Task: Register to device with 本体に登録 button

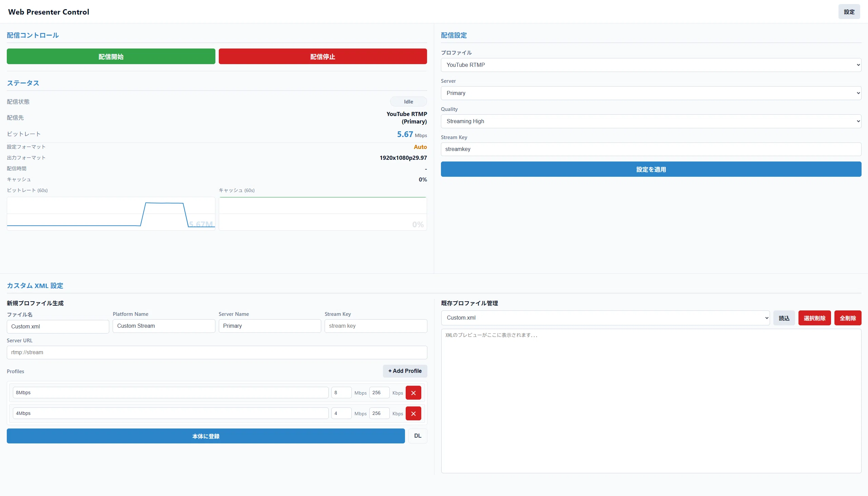Action: click(206, 436)
